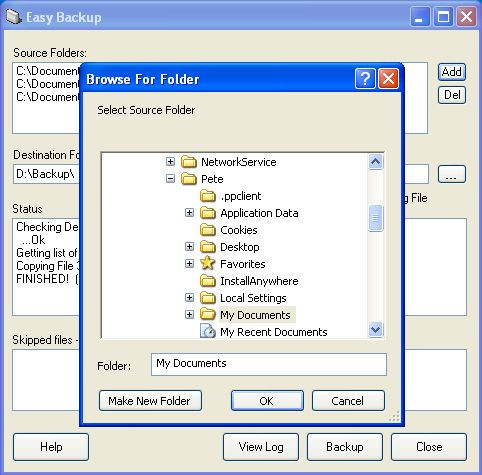Click the Local Settings folder icon

coord(208,298)
